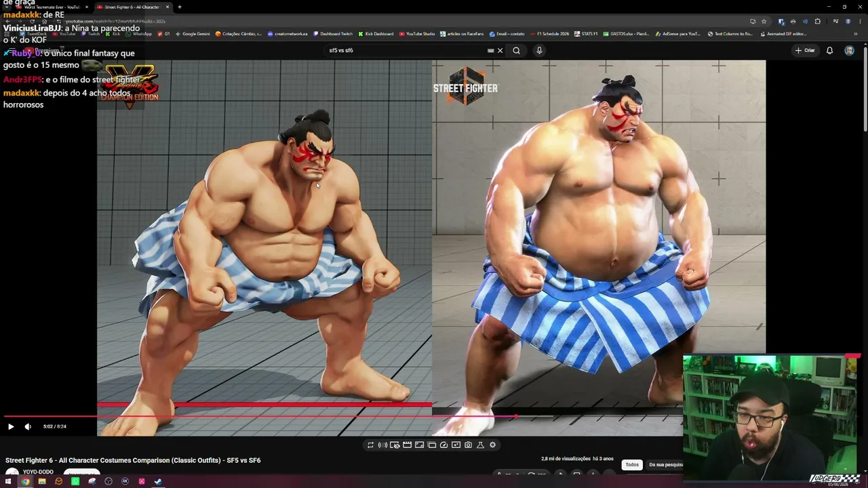Take a video screenshot with the camera icon
Viewport: 868px width, 488px height.
point(468,445)
